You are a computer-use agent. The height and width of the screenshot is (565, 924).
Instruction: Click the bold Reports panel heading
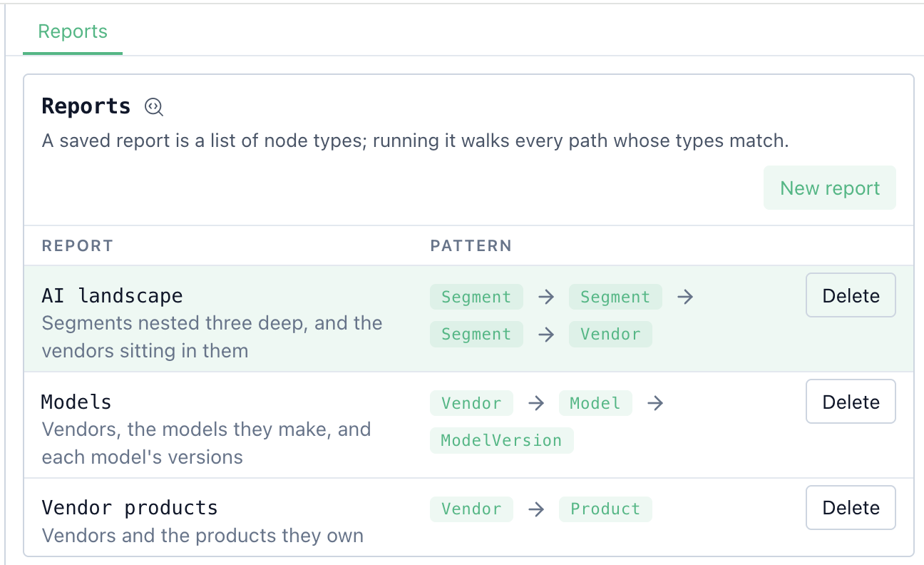[x=86, y=106]
